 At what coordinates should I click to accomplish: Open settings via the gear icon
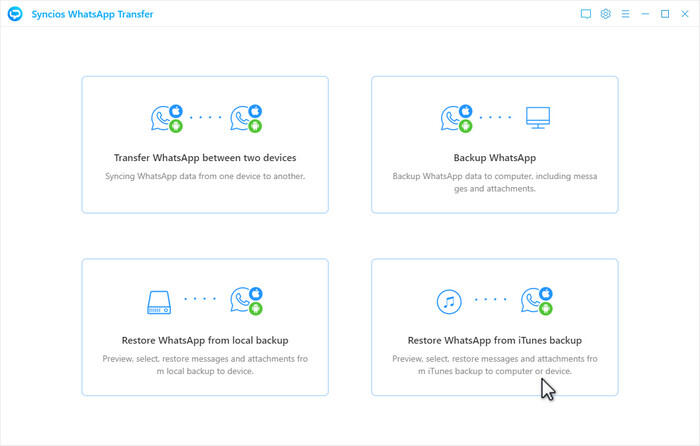point(605,14)
